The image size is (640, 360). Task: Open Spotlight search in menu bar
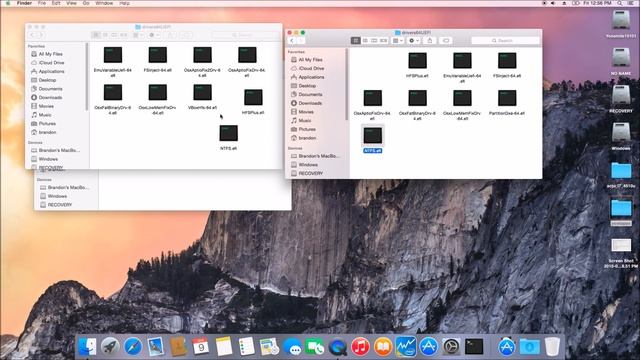(x=620, y=3)
